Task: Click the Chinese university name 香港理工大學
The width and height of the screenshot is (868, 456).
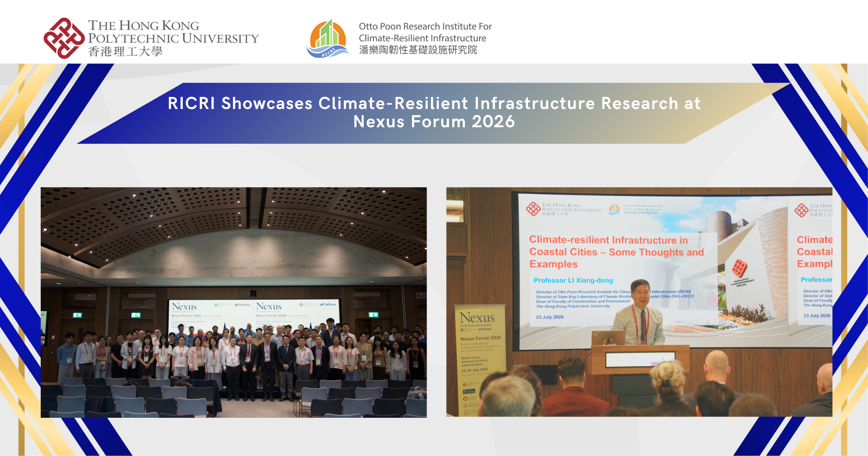Action: tap(125, 52)
